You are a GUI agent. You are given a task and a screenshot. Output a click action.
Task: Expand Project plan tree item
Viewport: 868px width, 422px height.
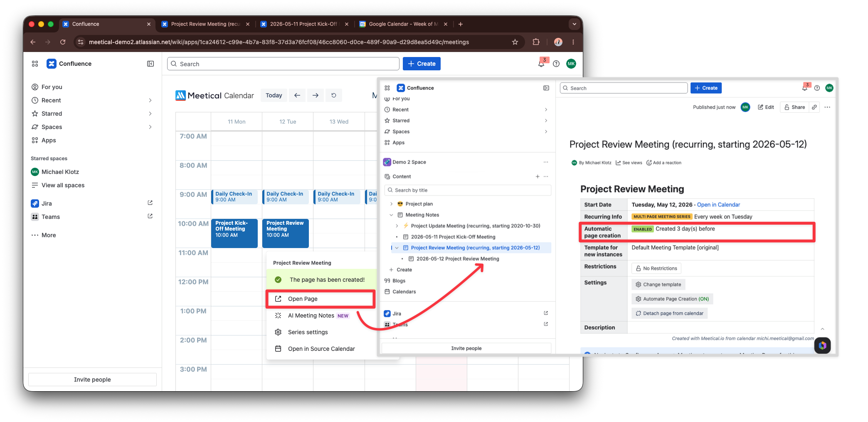(x=391, y=204)
